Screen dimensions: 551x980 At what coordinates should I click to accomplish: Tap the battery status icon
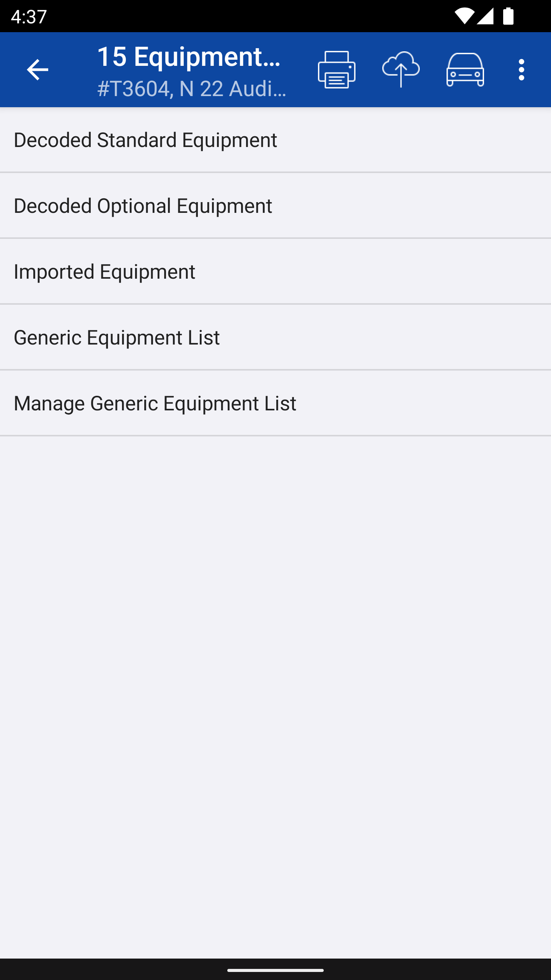(x=508, y=16)
